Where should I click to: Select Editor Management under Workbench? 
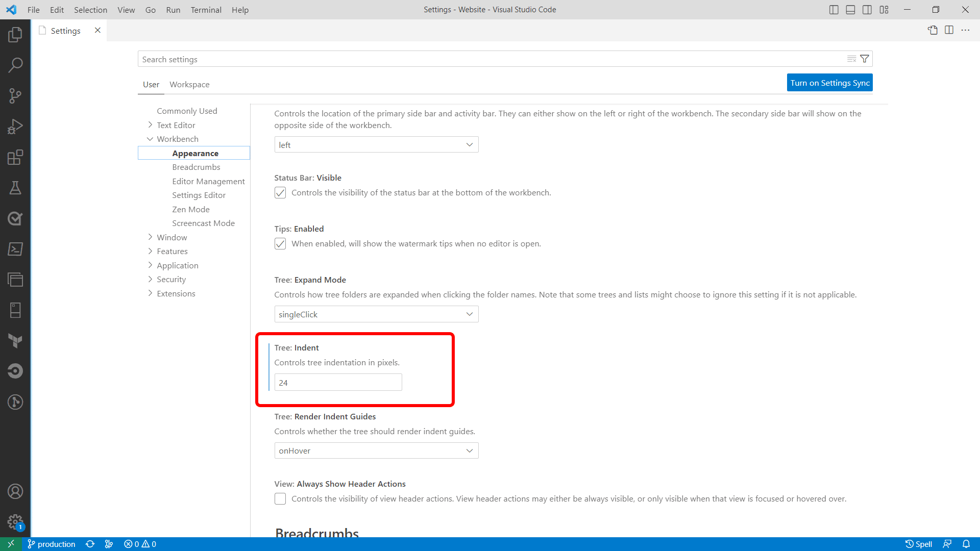pyautogui.click(x=208, y=181)
